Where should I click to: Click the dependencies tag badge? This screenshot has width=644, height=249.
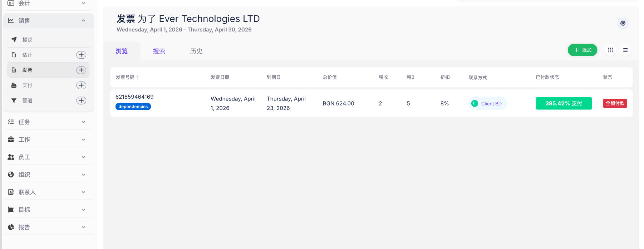pyautogui.click(x=133, y=107)
